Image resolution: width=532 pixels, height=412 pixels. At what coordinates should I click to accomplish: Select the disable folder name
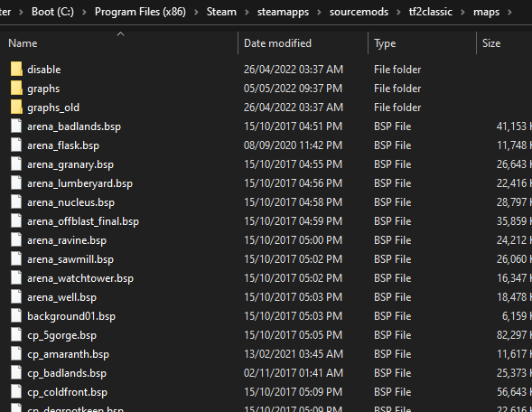coord(44,70)
